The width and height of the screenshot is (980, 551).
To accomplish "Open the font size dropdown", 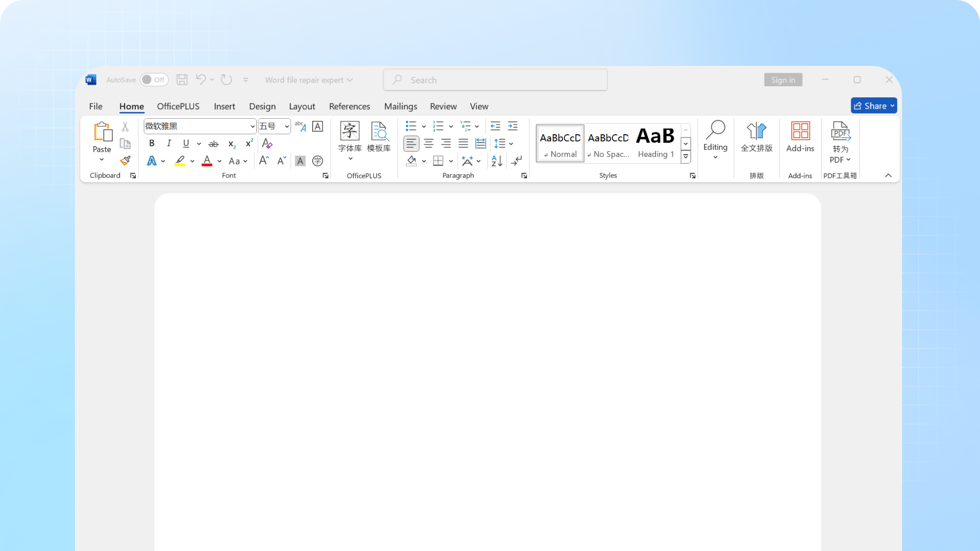I will (x=287, y=126).
